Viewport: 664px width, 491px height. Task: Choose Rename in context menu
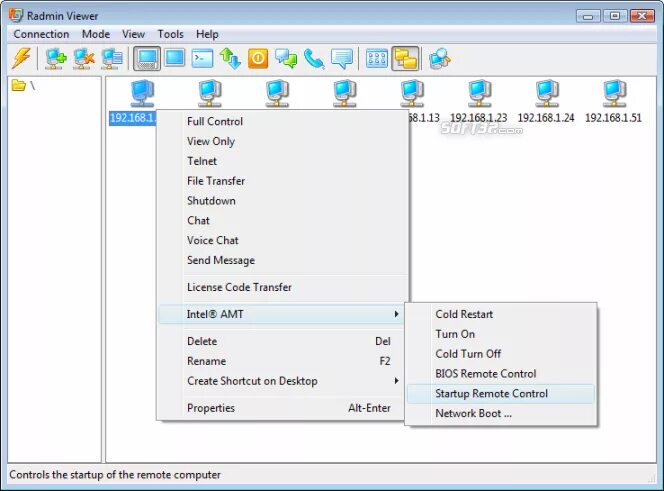pyautogui.click(x=281, y=361)
